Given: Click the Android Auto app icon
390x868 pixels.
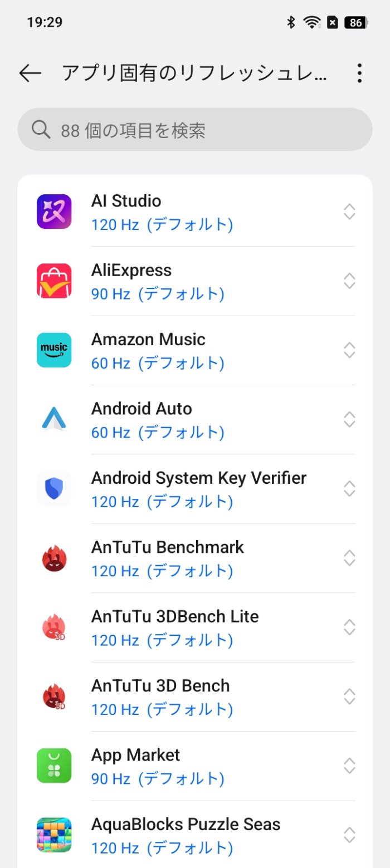Looking at the screenshot, I should (53, 419).
